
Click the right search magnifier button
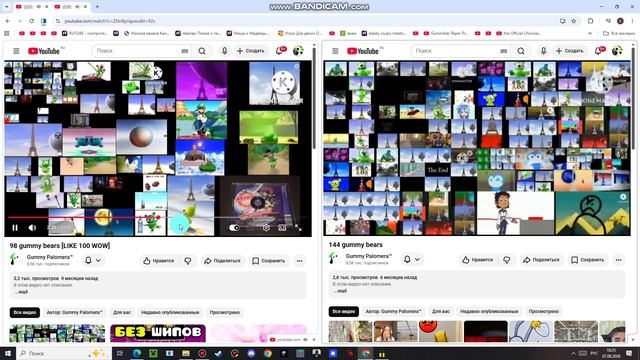[521, 51]
